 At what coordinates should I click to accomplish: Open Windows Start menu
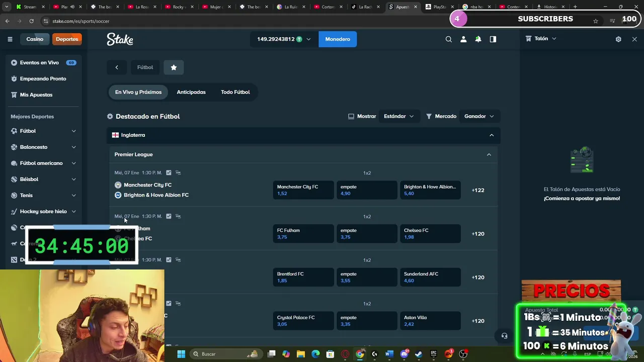click(x=181, y=354)
